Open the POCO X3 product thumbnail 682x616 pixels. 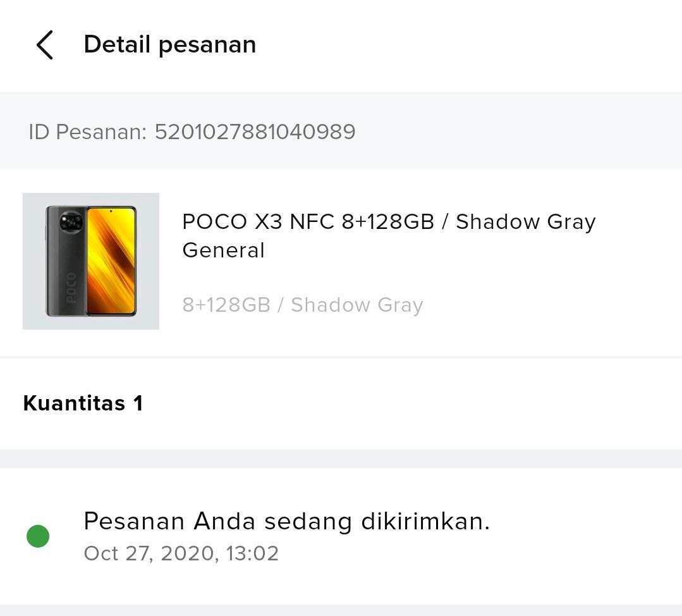(91, 261)
